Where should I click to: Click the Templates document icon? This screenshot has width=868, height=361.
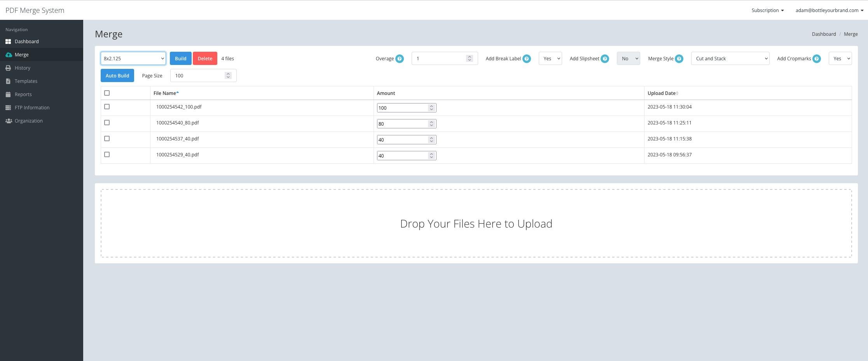[x=8, y=81]
